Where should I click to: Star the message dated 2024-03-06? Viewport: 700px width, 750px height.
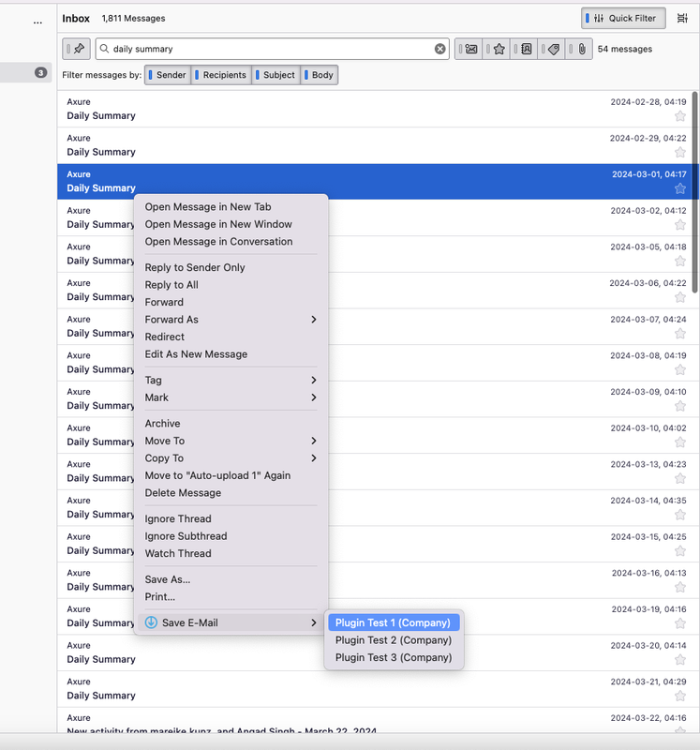680,297
